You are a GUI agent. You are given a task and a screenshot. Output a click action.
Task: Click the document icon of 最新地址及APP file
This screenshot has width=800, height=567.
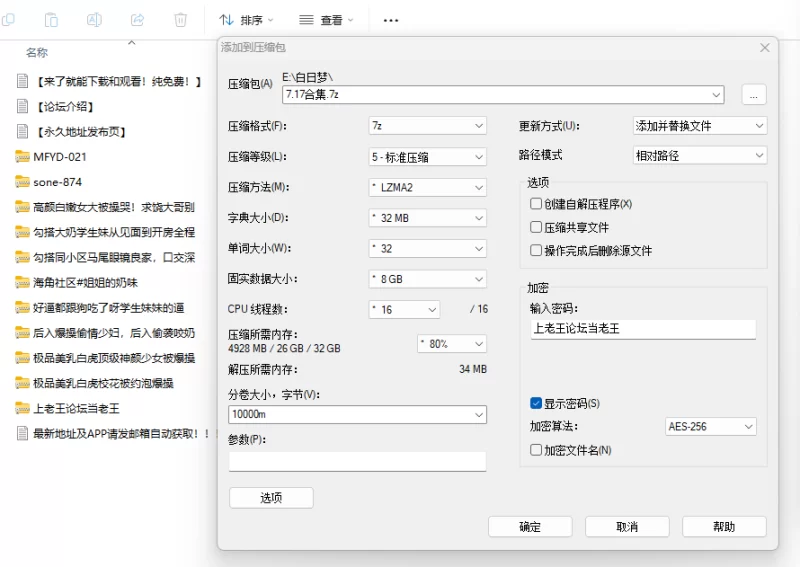22,433
